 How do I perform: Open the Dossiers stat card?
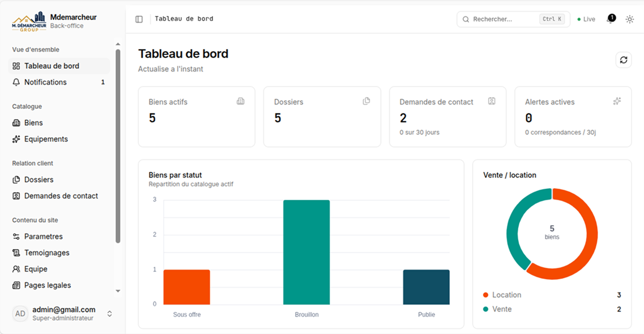point(322,117)
